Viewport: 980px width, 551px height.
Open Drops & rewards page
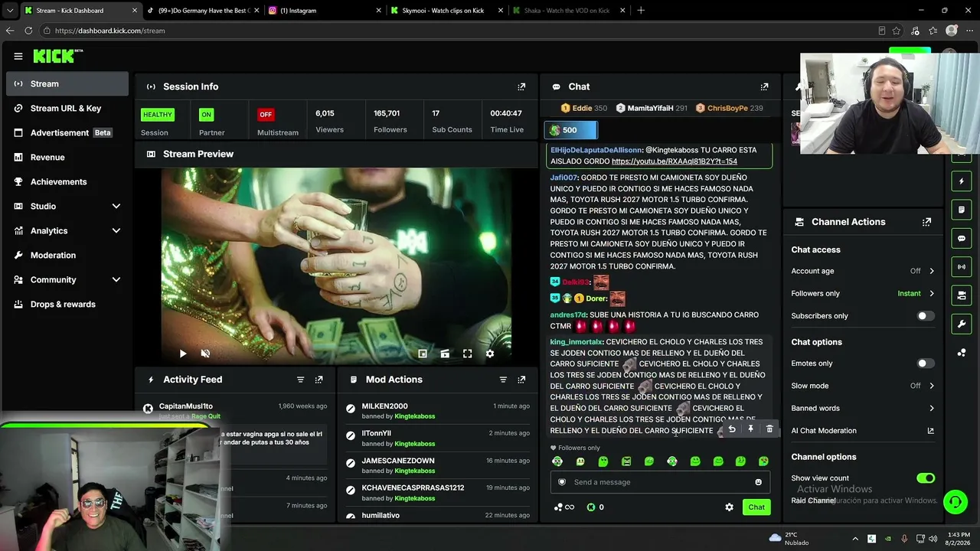[67, 305]
